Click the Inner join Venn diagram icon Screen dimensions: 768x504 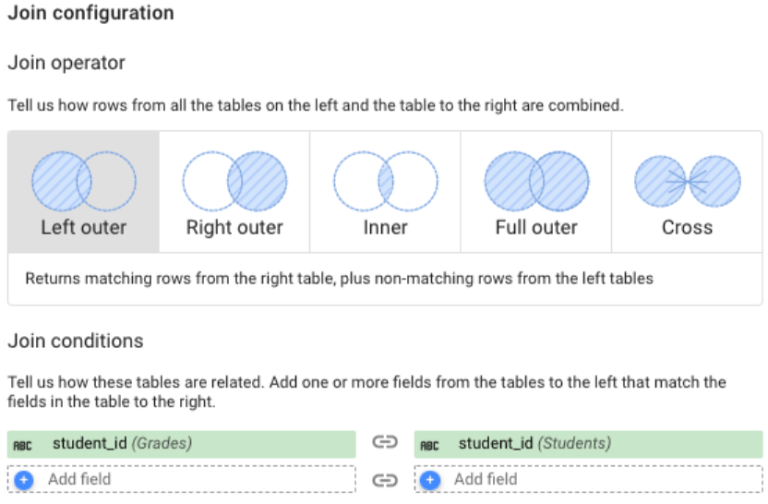[385, 181]
